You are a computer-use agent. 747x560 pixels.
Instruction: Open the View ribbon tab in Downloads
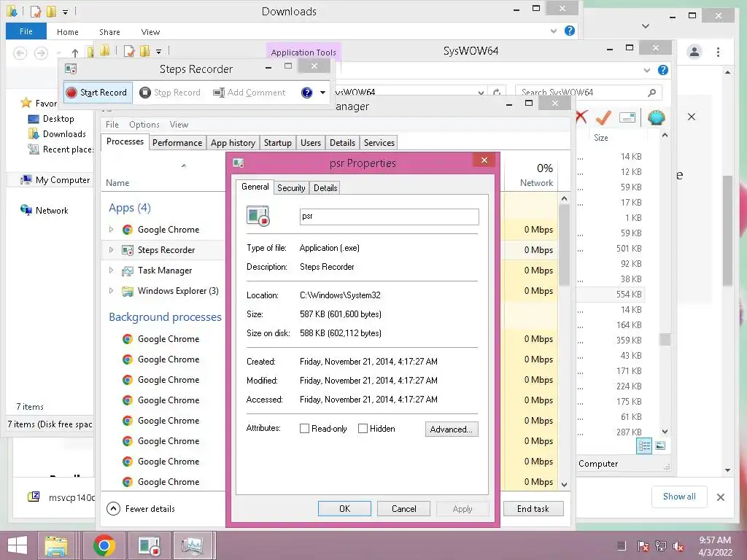[x=150, y=32]
